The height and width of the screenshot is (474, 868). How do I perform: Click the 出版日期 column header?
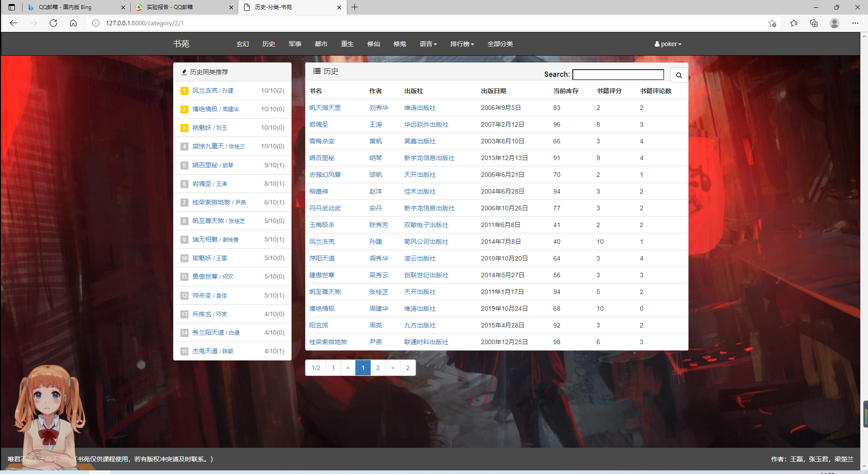click(494, 91)
